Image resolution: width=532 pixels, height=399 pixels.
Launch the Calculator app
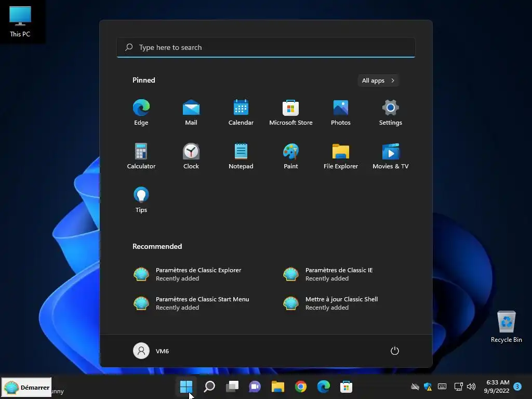(x=141, y=156)
